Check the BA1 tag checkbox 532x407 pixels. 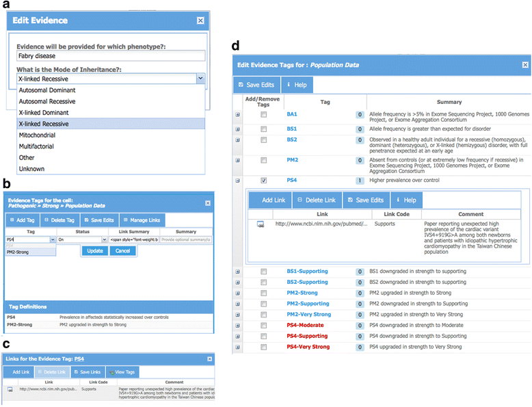pyautogui.click(x=263, y=114)
